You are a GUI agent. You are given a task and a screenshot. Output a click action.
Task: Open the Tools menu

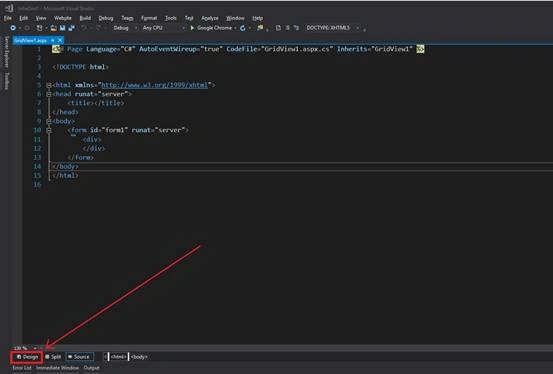click(x=171, y=18)
